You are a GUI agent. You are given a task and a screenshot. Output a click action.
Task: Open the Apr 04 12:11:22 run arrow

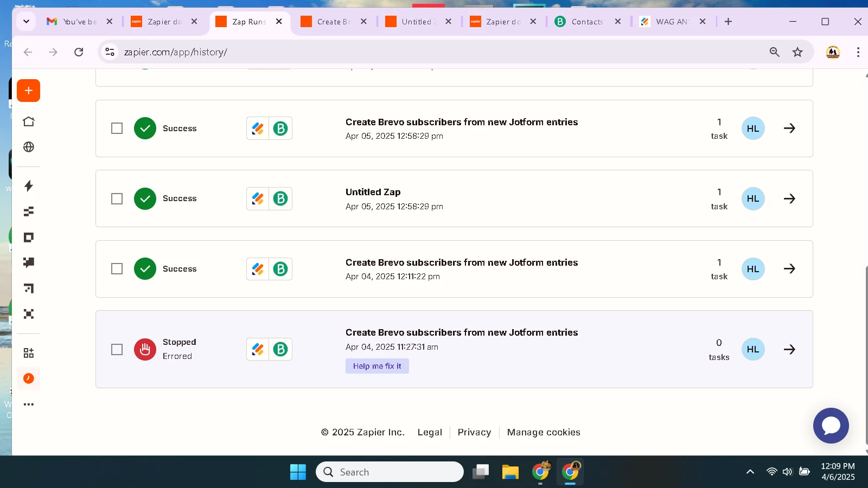(789, 269)
